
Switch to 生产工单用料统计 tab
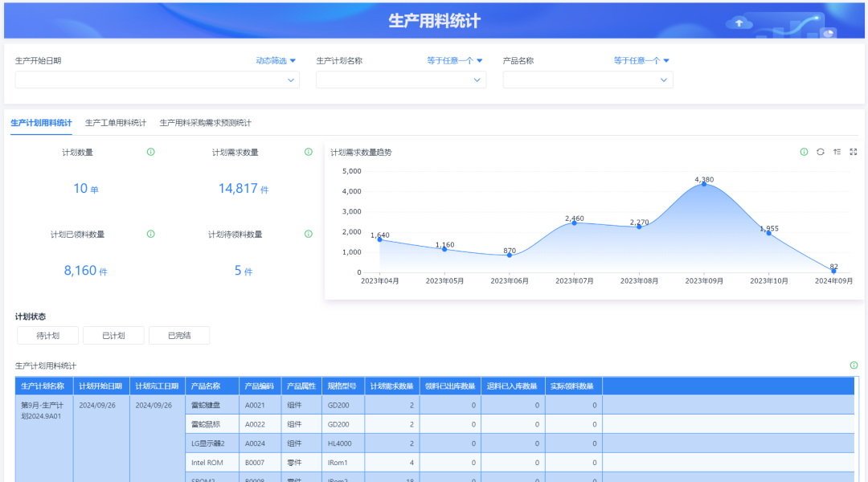coord(116,123)
